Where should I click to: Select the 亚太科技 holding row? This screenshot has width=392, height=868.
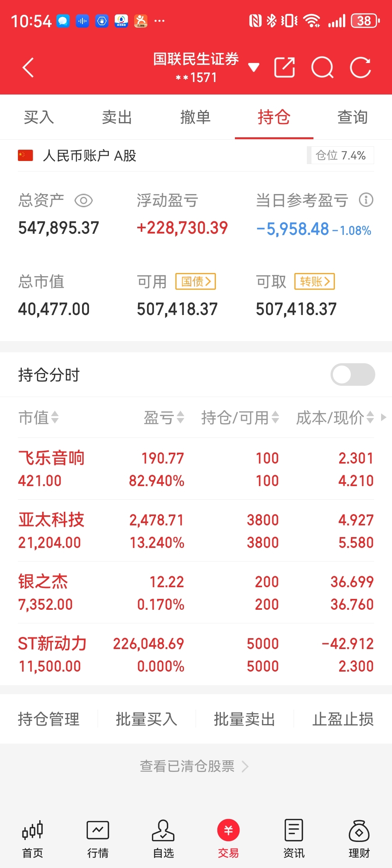(196, 531)
